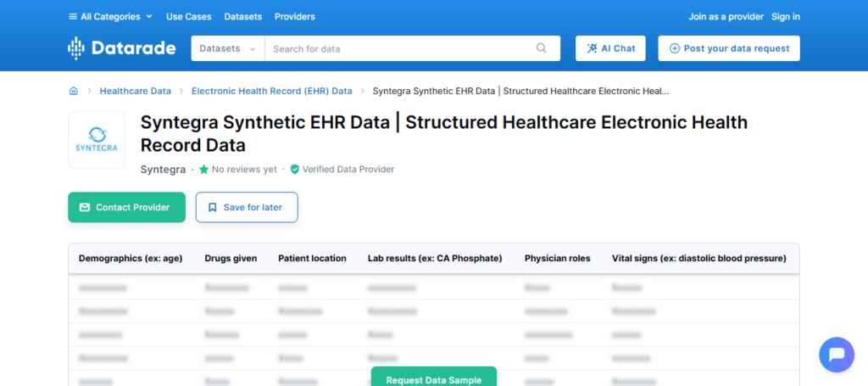The image size is (868, 386).
Task: Click the Request Data Sample button
Action: click(434, 377)
